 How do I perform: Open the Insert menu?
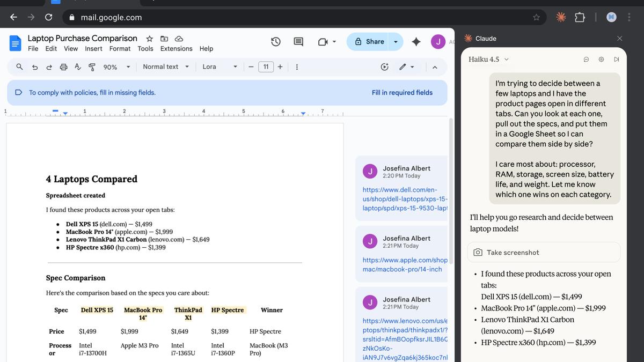(x=93, y=48)
